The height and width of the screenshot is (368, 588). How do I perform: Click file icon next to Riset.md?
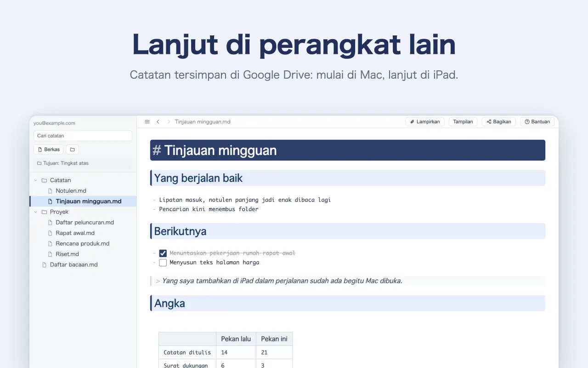tap(51, 254)
